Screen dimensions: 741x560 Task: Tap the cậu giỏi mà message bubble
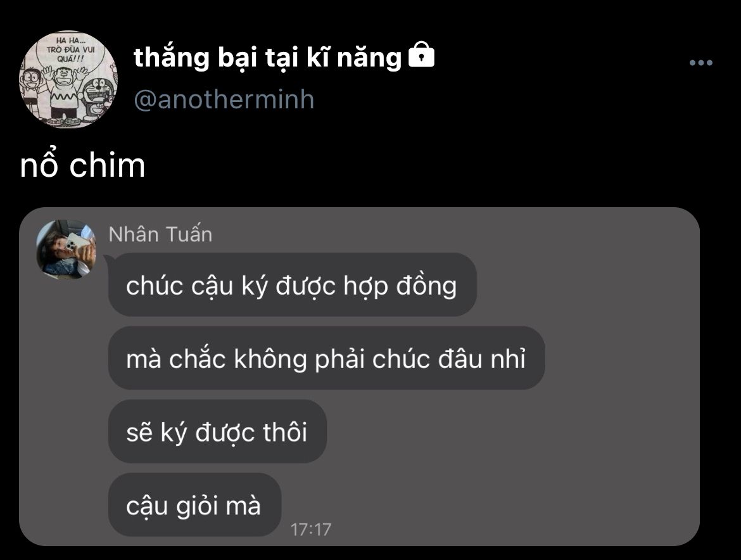click(x=194, y=505)
